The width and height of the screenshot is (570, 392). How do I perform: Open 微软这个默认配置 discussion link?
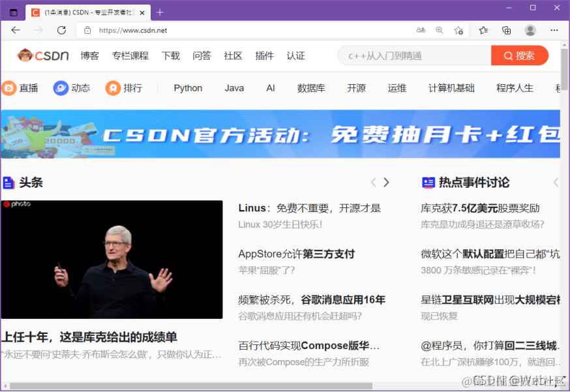point(490,254)
